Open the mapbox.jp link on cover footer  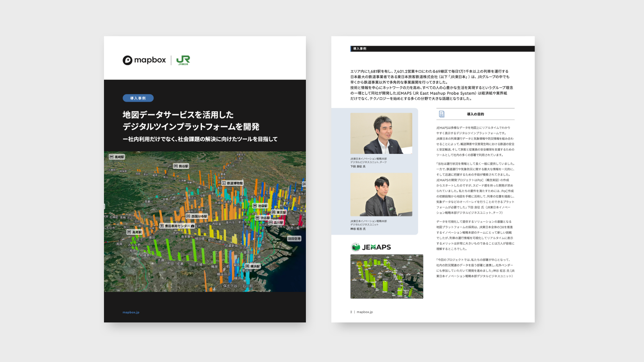131,312
